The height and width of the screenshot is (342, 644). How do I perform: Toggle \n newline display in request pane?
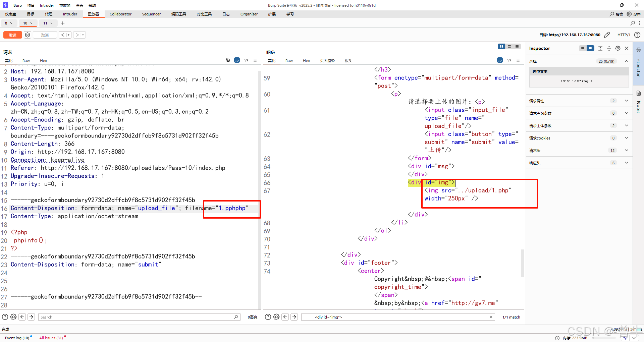tap(246, 60)
